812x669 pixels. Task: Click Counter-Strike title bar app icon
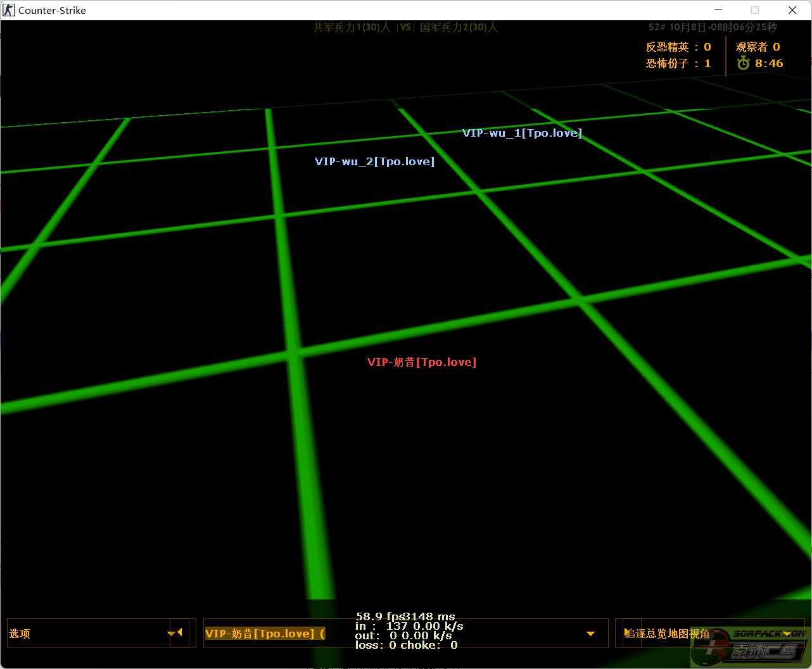9,10
